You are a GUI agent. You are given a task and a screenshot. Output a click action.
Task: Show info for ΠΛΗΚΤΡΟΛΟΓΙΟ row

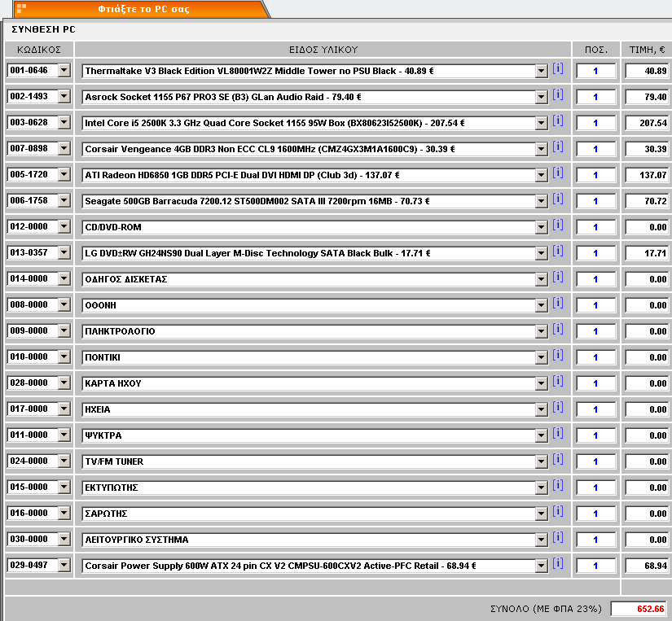(x=558, y=329)
